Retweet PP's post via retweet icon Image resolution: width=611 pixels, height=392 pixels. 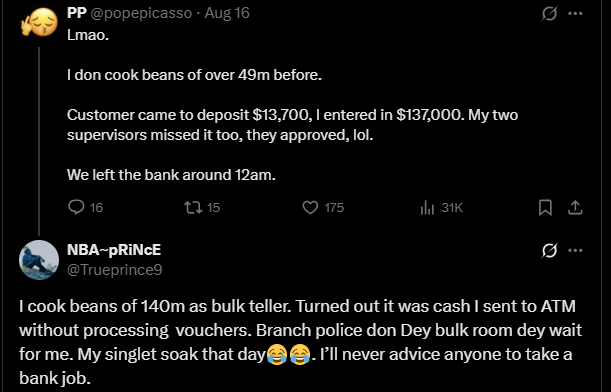193,207
